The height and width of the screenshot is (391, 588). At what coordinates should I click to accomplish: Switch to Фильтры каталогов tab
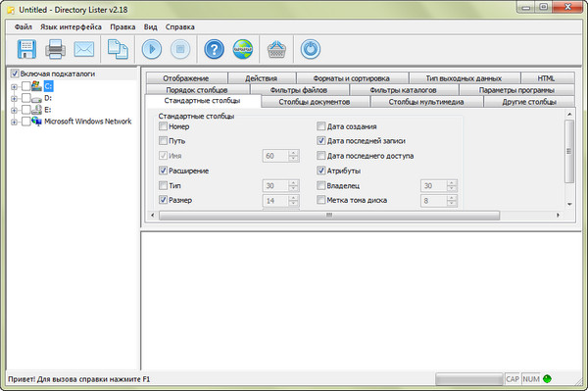404,90
